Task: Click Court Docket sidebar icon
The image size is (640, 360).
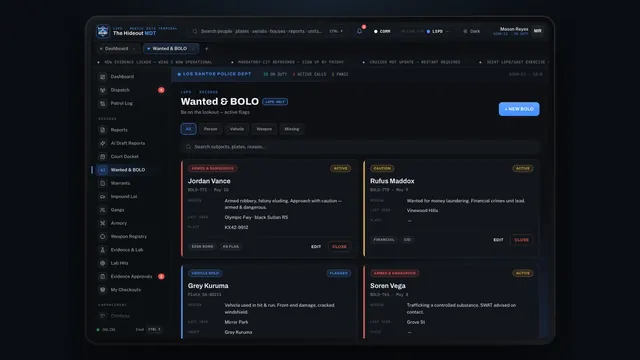Action: (102, 157)
